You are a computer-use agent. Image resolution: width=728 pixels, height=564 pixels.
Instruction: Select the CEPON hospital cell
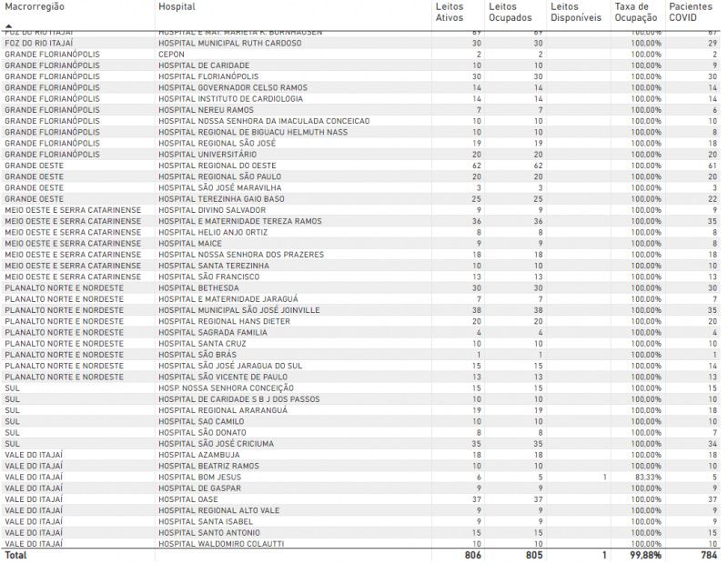171,55
